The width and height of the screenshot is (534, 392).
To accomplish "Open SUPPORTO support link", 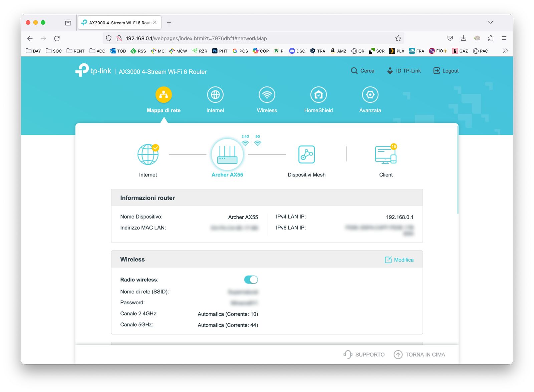I will 364,355.
